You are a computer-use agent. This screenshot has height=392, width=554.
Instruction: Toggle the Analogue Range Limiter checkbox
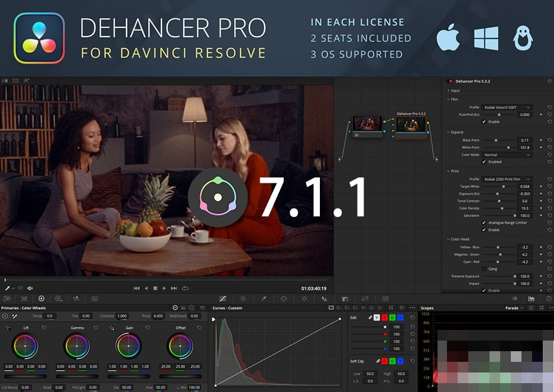(x=484, y=223)
